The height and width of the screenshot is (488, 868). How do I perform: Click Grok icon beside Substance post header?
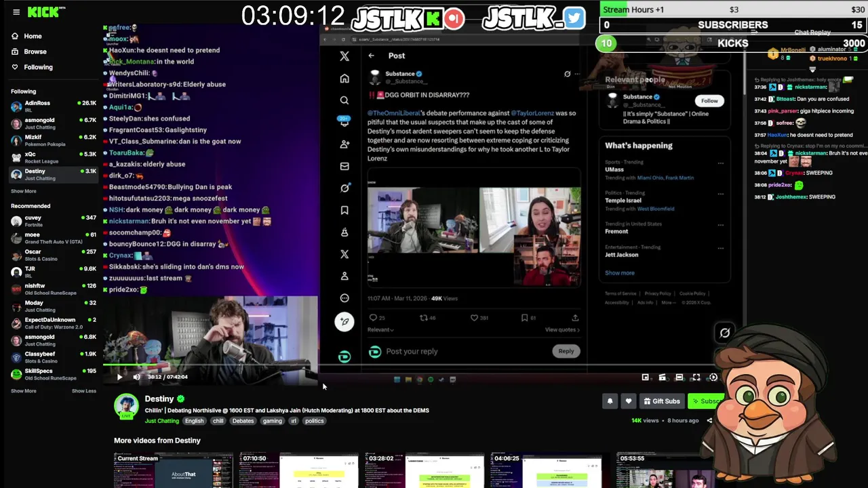point(568,74)
